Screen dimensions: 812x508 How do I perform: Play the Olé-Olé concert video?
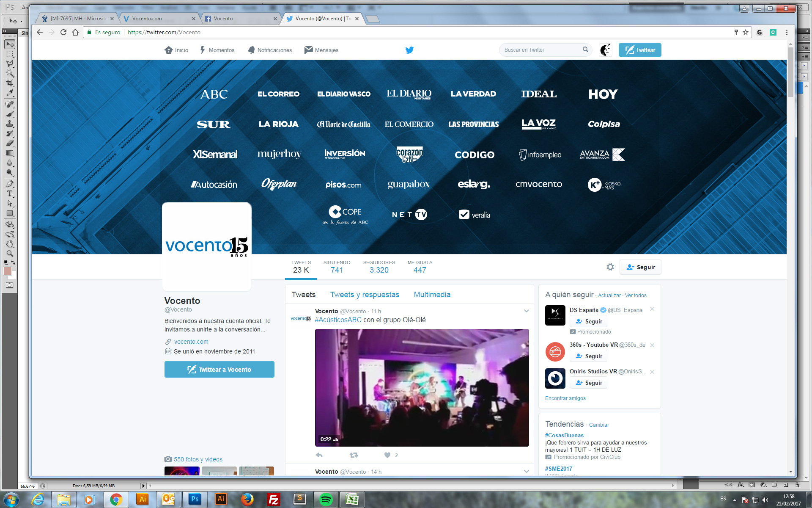(x=422, y=387)
